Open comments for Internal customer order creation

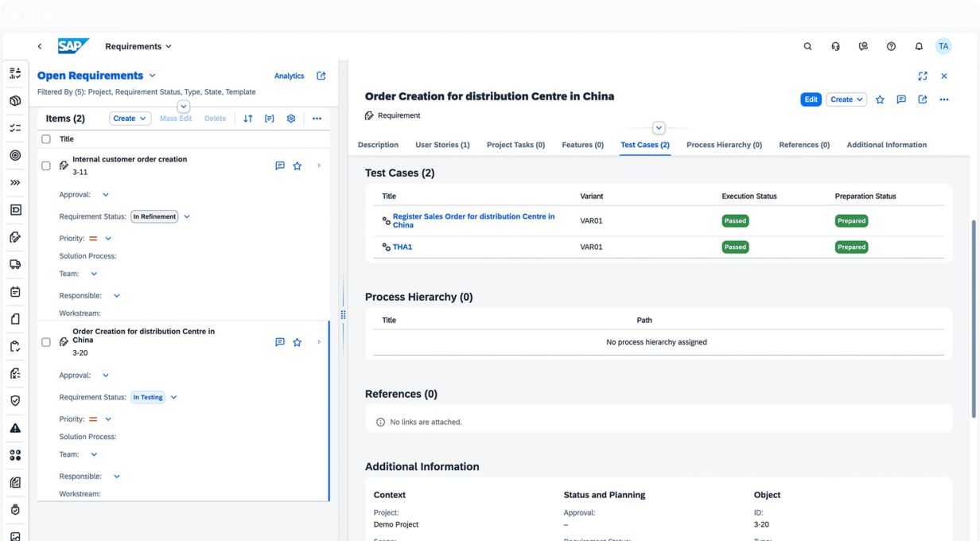(x=280, y=165)
